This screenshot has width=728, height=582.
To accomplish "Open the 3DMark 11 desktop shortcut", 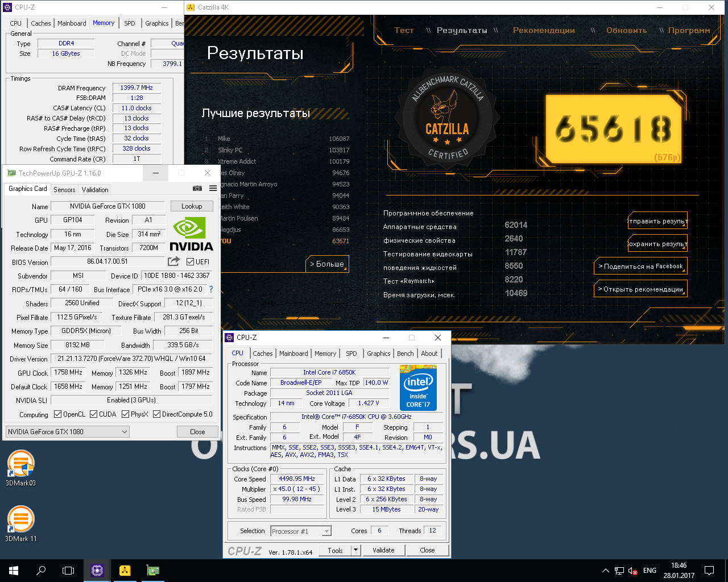I will click(x=20, y=523).
